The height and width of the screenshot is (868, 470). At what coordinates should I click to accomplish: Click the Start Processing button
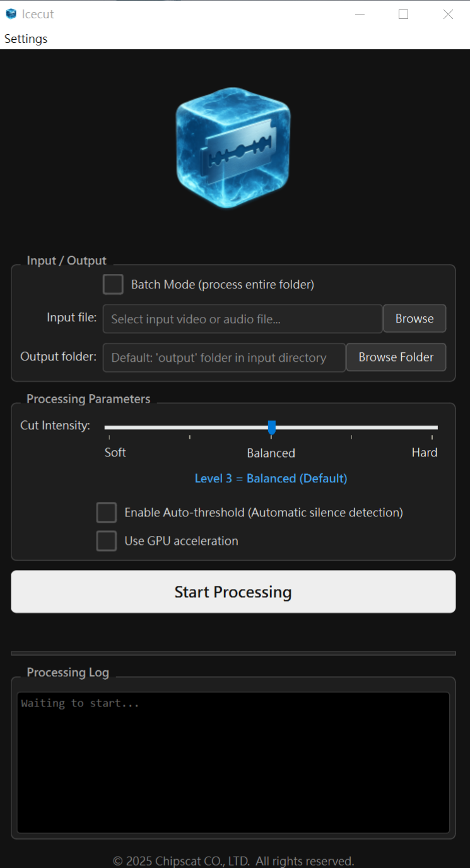pyautogui.click(x=233, y=592)
